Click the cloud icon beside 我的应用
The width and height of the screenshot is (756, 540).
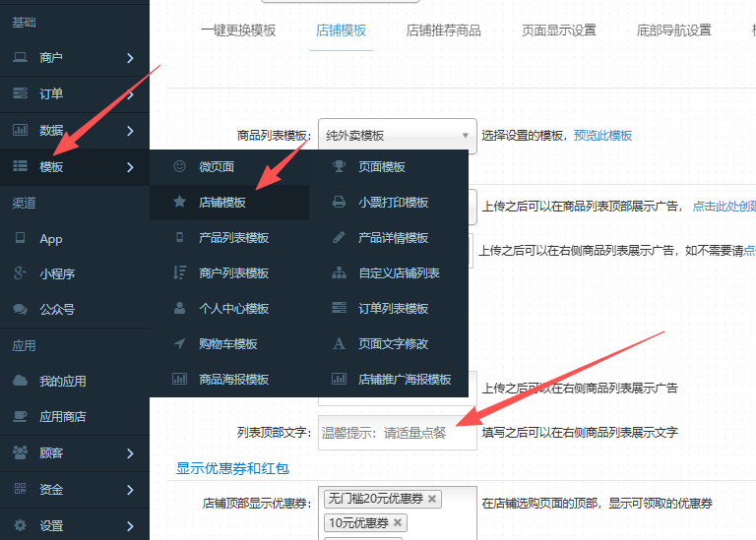point(20,381)
